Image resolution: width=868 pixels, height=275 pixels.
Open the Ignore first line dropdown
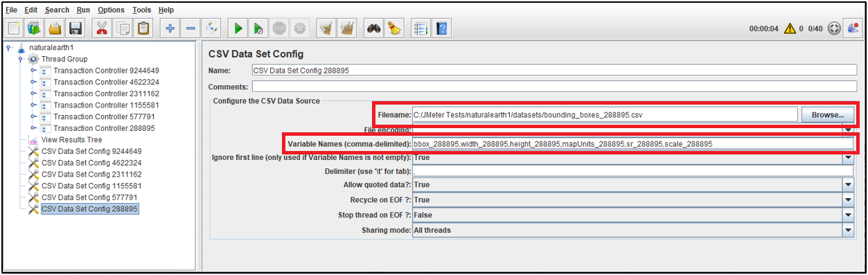(x=847, y=157)
